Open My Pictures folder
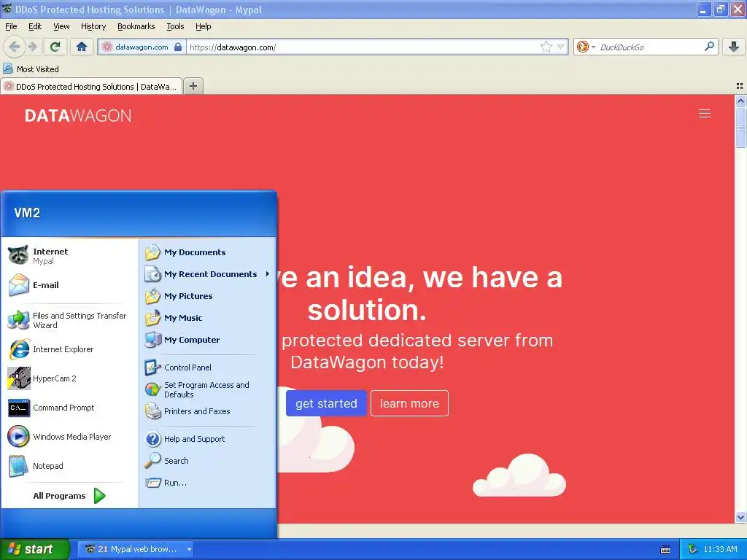 208,296
